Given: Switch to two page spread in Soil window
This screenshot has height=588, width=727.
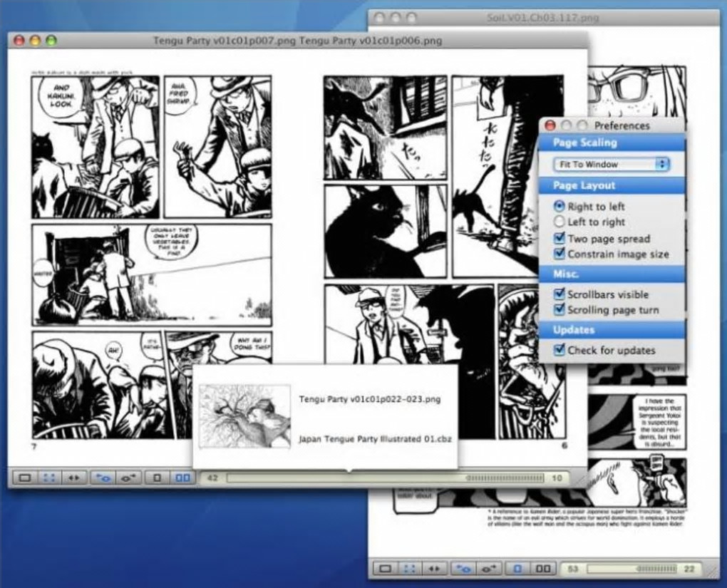Looking at the screenshot, I should click(543, 569).
